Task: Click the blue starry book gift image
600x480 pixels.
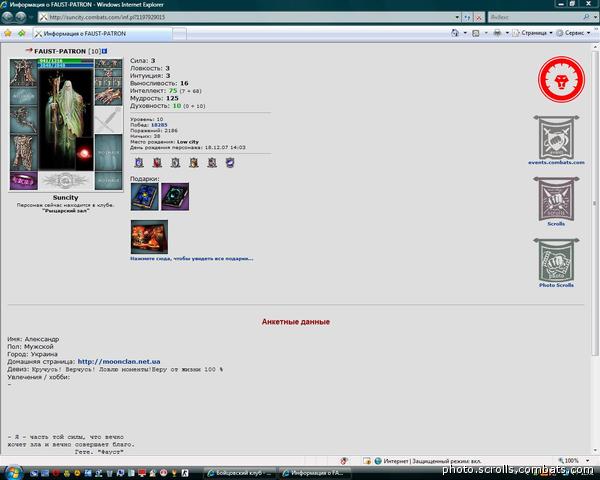Action: pos(145,197)
